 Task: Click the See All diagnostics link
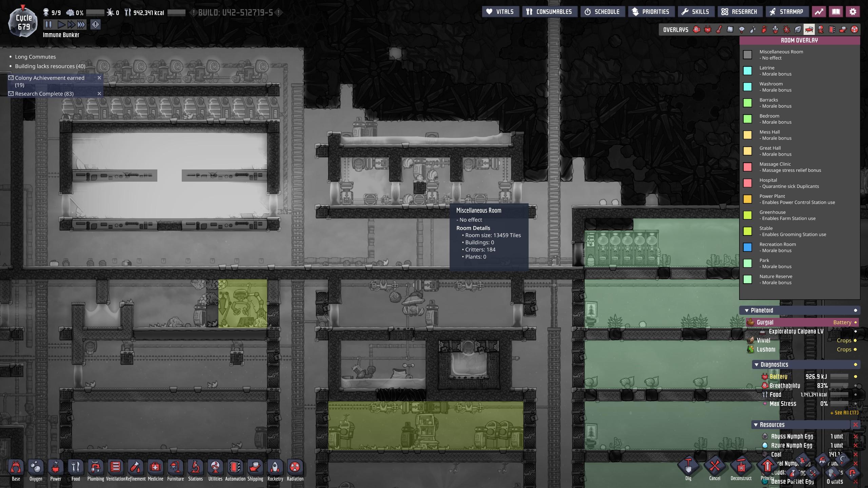click(844, 413)
